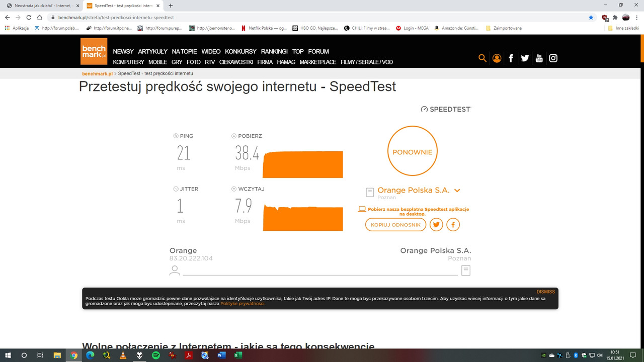The width and height of the screenshot is (644, 362).
Task: Open the benchmark.pl Twitter icon in header
Action: [x=525, y=58]
